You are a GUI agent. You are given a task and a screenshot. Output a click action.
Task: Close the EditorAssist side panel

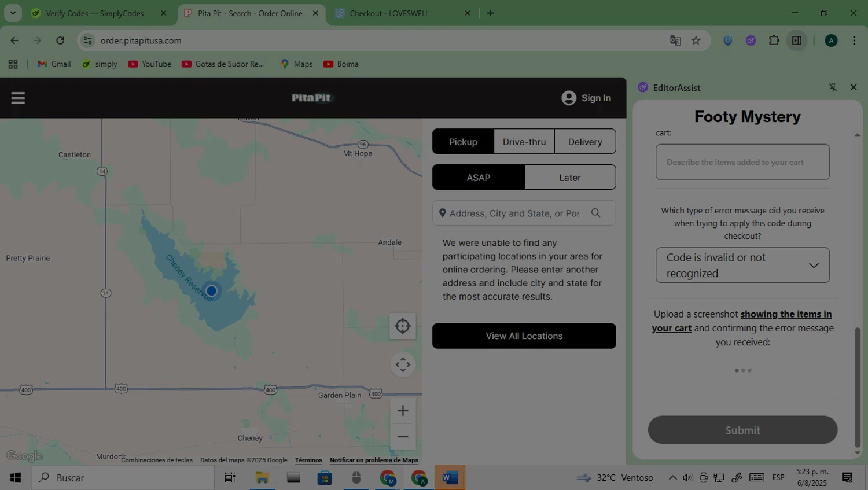click(x=854, y=87)
